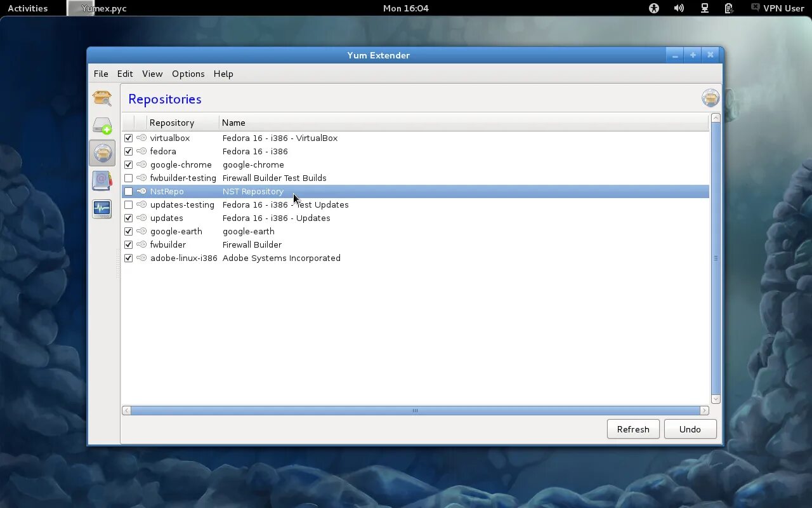Enable the NstRepo repository checkbox
This screenshot has width=812, height=508.
129,191
